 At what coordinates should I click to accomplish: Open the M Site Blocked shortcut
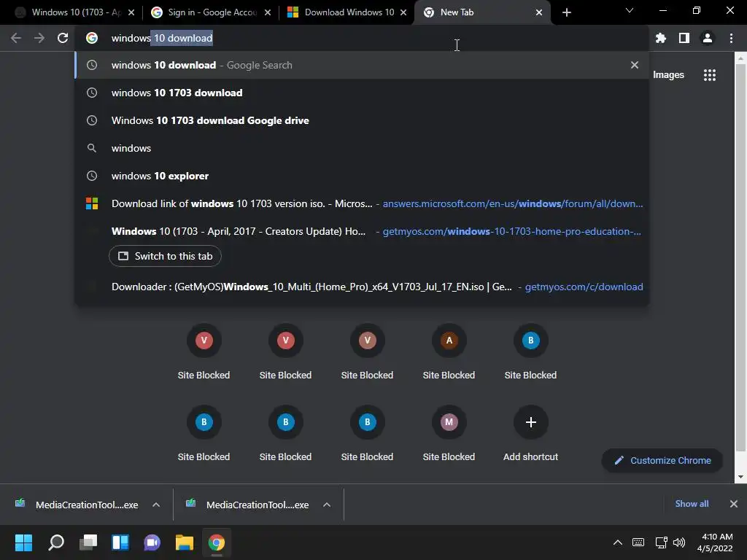449,433
